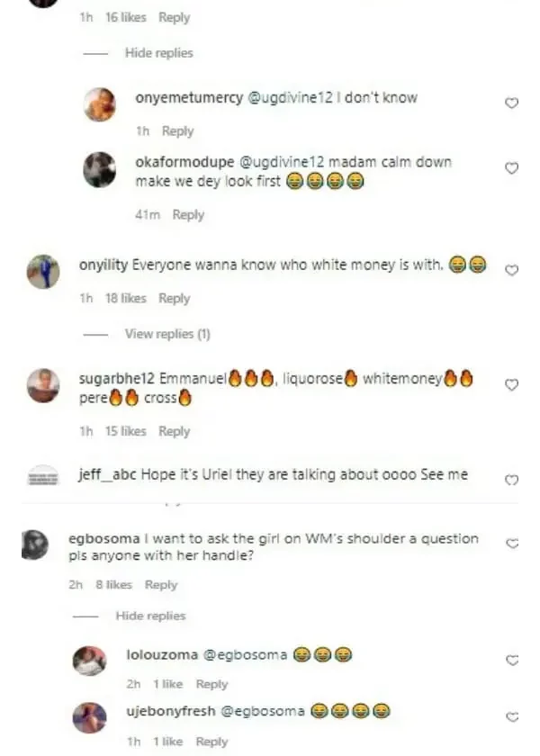Viewport: 540px width, 756px height.
Task: Like sugarbhe12's comment heart icon
Action: coord(511,385)
